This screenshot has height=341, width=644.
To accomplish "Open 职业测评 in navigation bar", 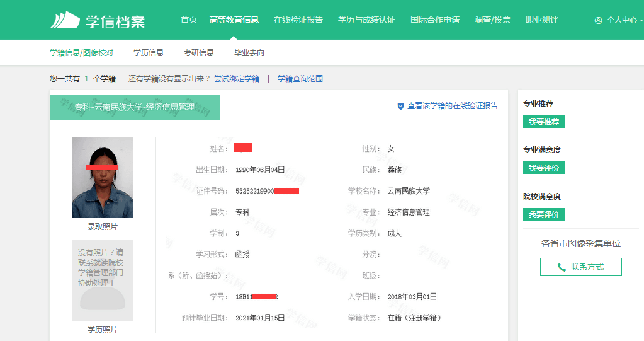I will point(542,20).
